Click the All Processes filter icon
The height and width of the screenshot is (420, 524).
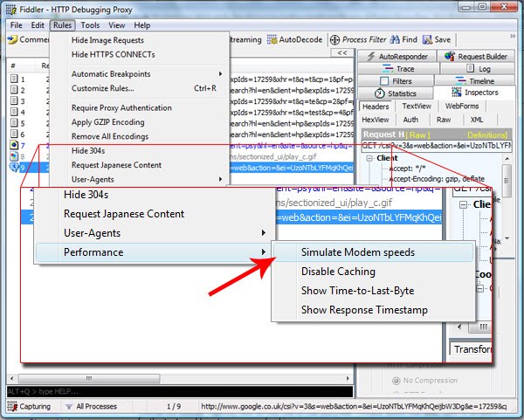click(x=69, y=407)
